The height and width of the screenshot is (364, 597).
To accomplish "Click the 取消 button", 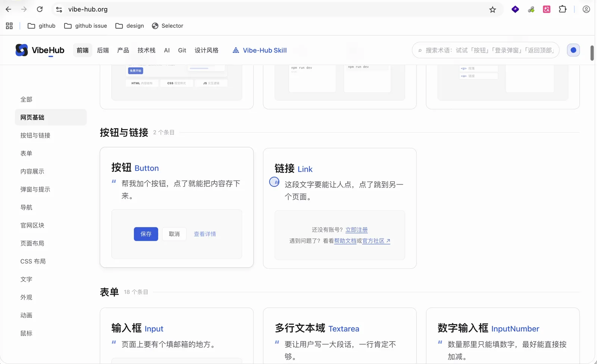I will [174, 234].
